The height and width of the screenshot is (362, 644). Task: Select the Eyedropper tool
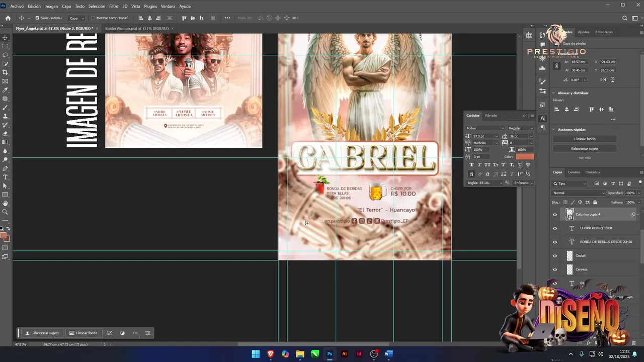[6, 90]
